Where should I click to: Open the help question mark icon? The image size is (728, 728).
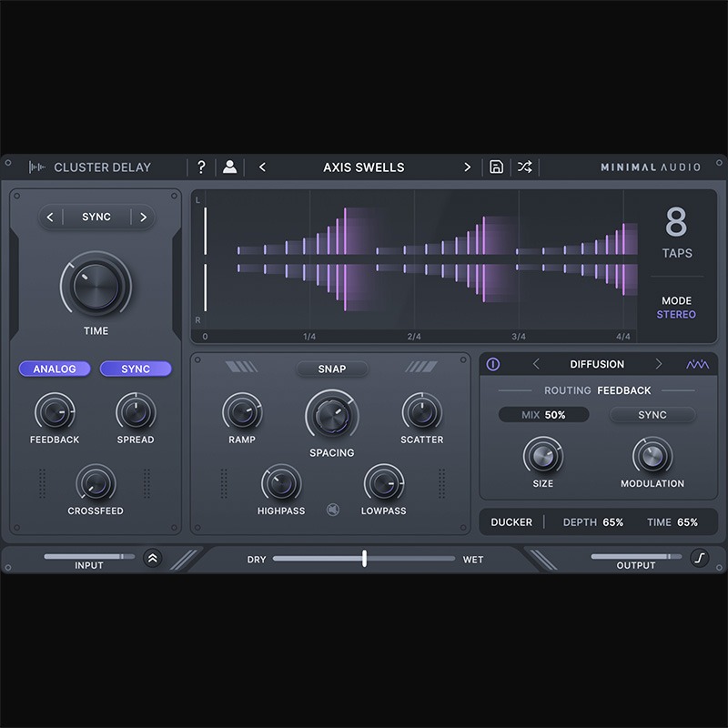[x=201, y=167]
